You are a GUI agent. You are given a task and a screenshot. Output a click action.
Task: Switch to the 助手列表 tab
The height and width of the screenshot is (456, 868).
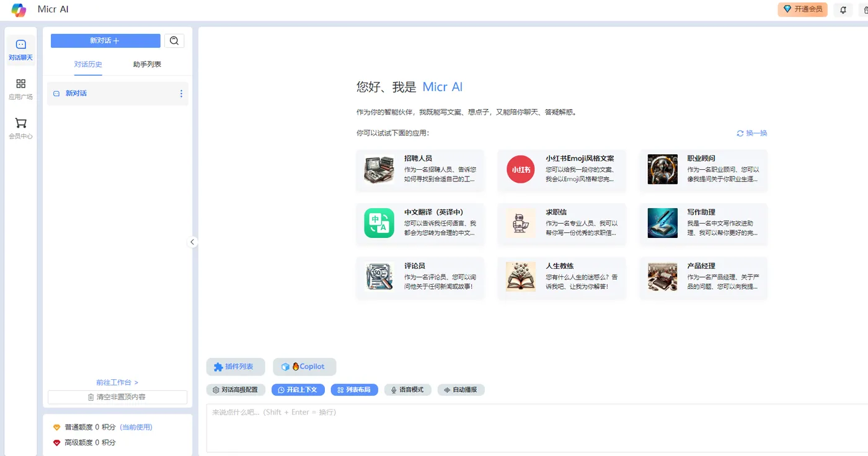147,64
